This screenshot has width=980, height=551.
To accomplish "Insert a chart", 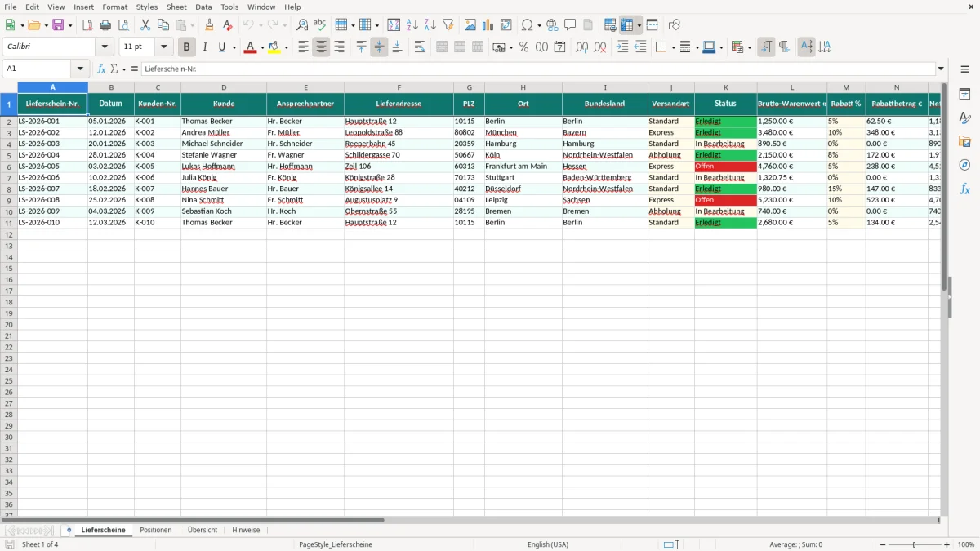I will pyautogui.click(x=488, y=25).
